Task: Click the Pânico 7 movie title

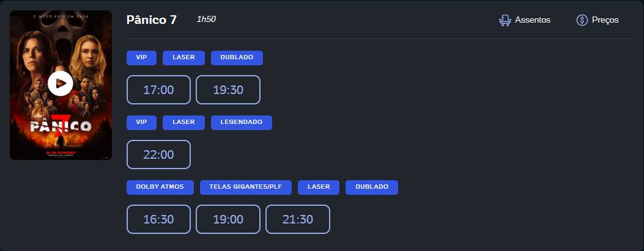Action: [151, 20]
